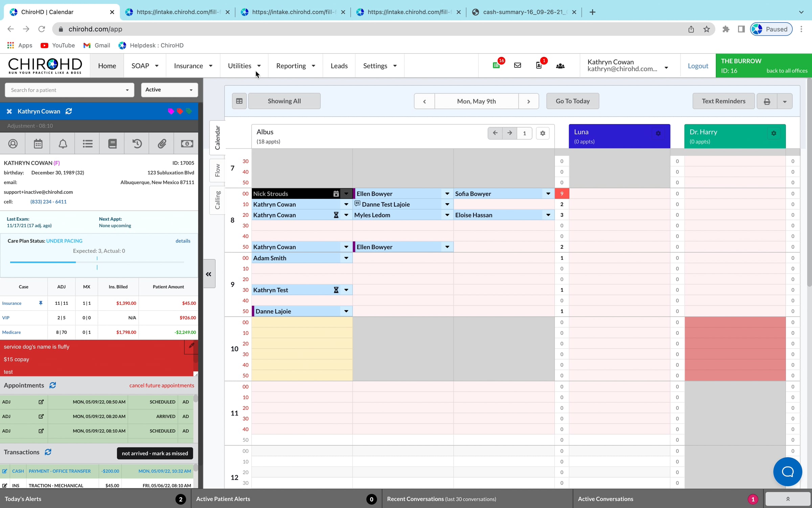This screenshot has width=812, height=508.
Task: Open the payment money icon tab
Action: (x=187, y=144)
